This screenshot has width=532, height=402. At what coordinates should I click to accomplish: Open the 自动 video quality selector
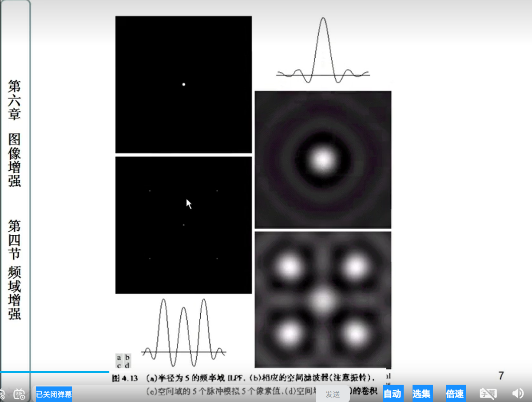[x=393, y=394]
